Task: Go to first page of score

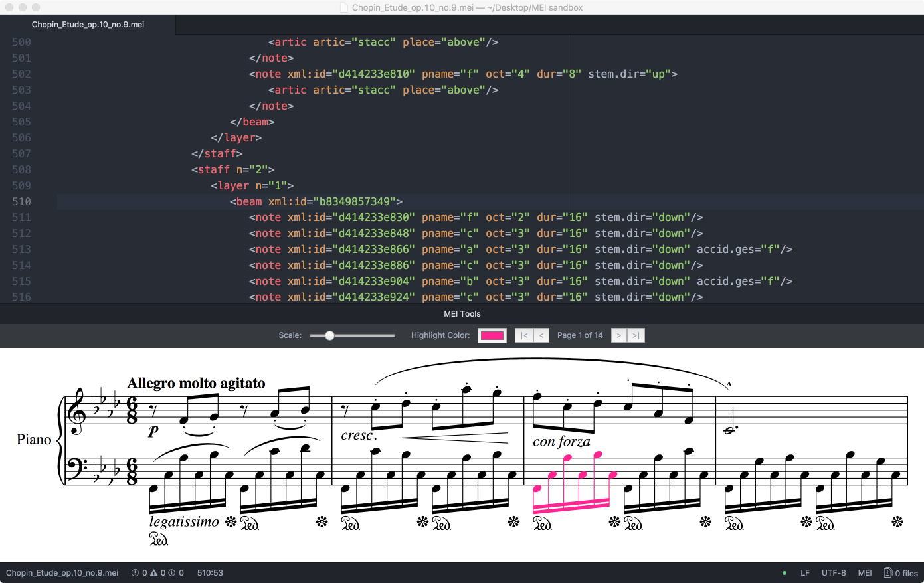Action: [x=524, y=335]
